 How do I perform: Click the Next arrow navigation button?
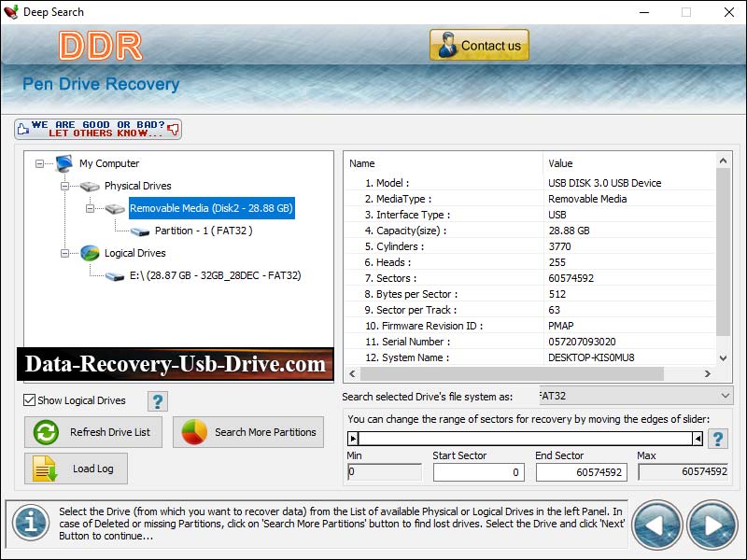pyautogui.click(x=712, y=525)
